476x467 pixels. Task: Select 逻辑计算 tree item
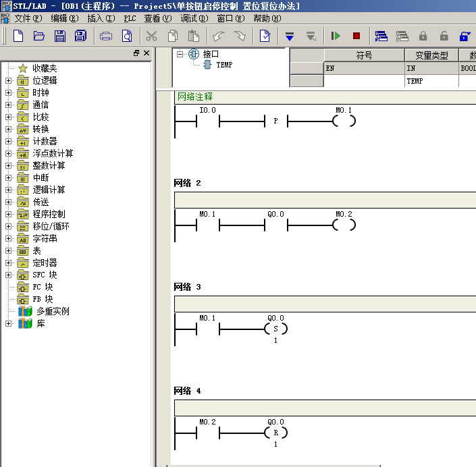49,190
